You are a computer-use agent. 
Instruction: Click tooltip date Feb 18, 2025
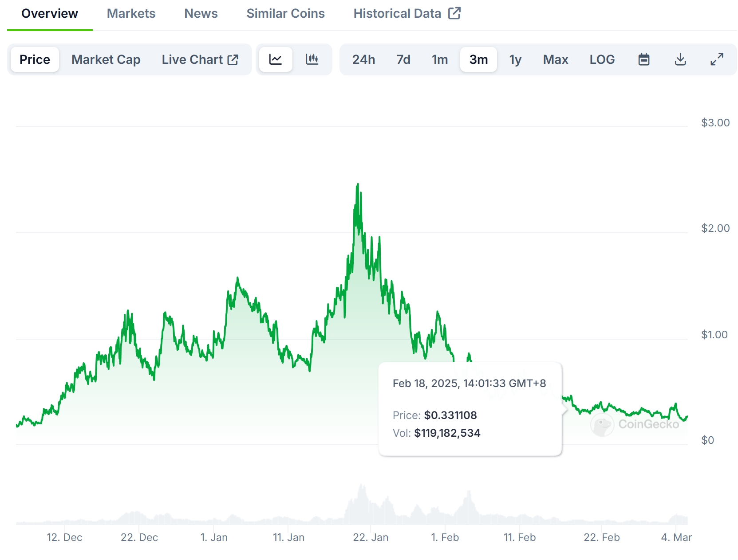tap(470, 384)
